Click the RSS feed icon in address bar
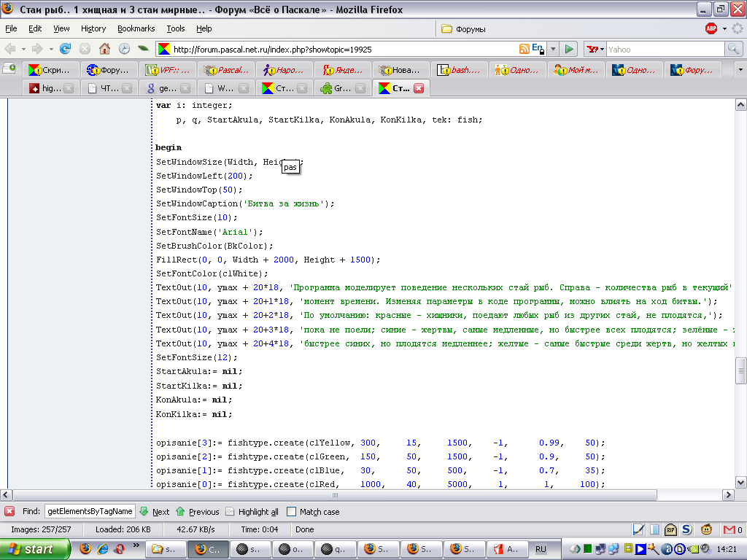The height and width of the screenshot is (560, 747). pyautogui.click(x=524, y=49)
